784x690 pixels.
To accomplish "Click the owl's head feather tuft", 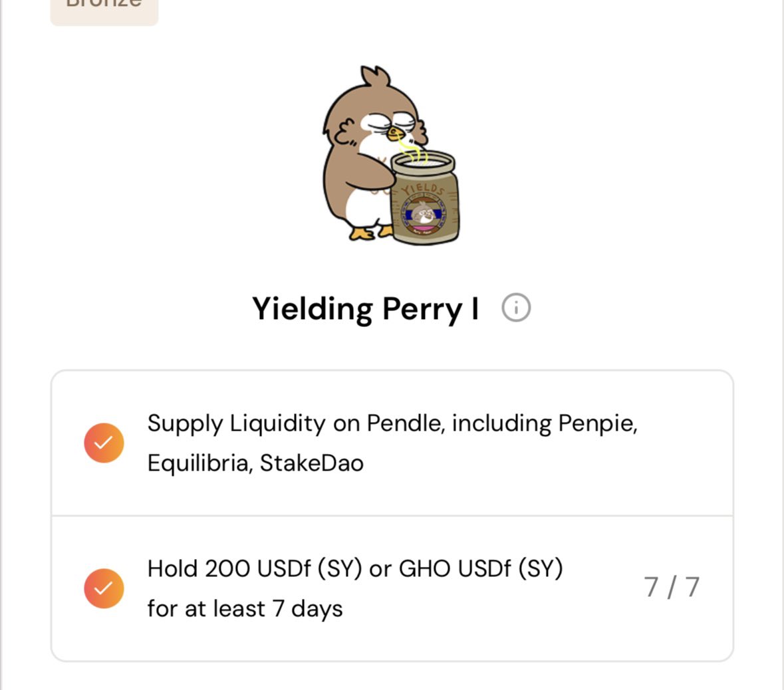I will (376, 76).
